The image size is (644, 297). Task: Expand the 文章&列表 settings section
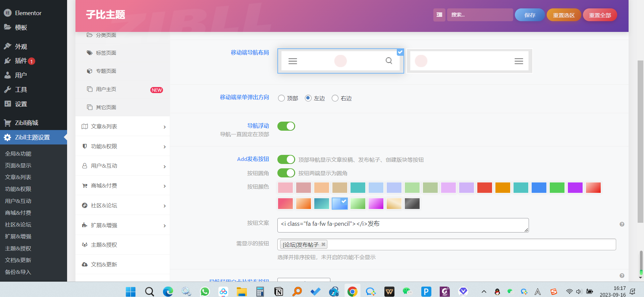123,126
